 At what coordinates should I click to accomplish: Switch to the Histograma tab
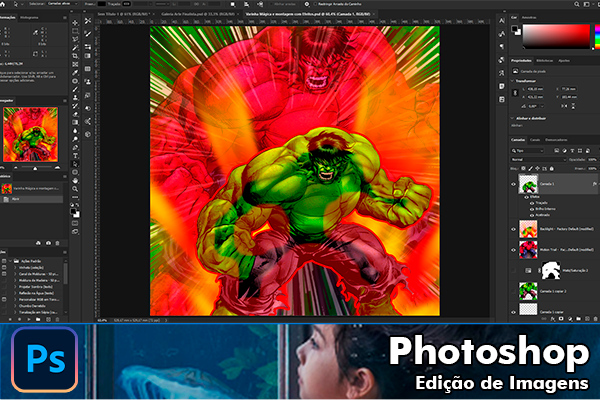tap(29, 18)
